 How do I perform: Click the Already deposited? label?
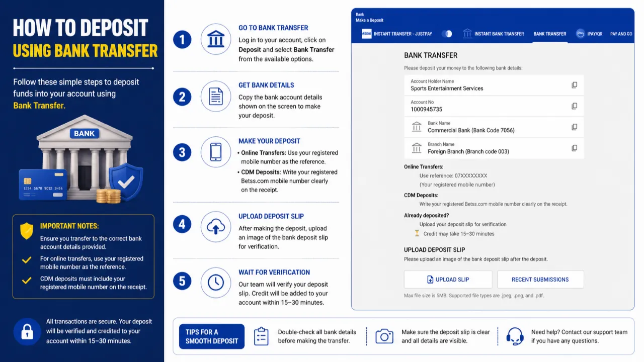[x=427, y=215]
